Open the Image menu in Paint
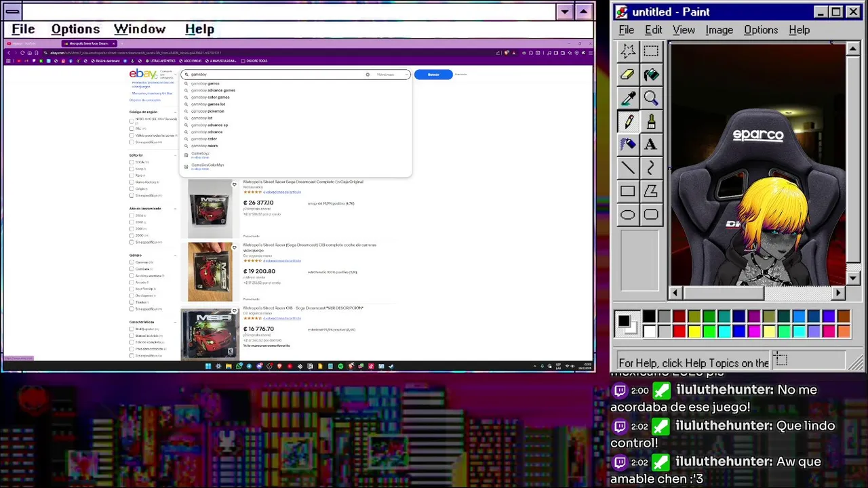This screenshot has width=868, height=488. (x=719, y=30)
